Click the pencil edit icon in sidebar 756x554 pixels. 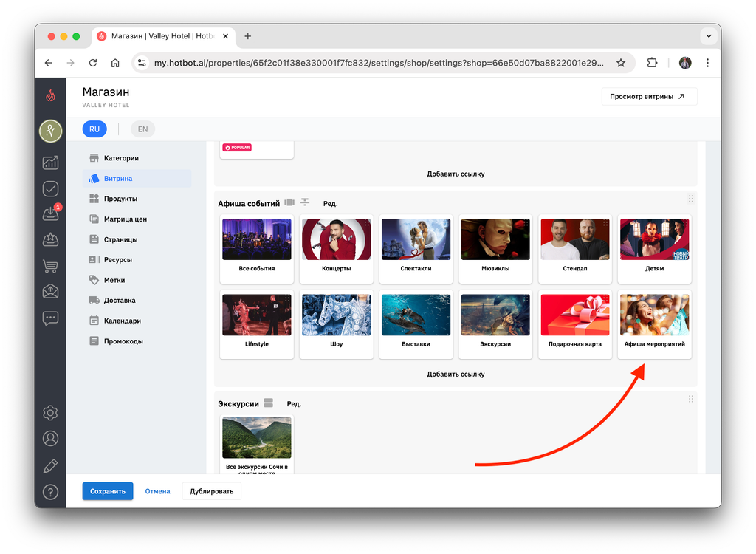50,465
